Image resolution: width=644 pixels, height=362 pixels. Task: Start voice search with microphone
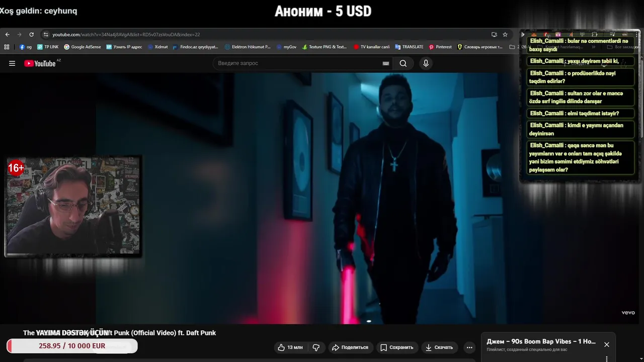426,63
